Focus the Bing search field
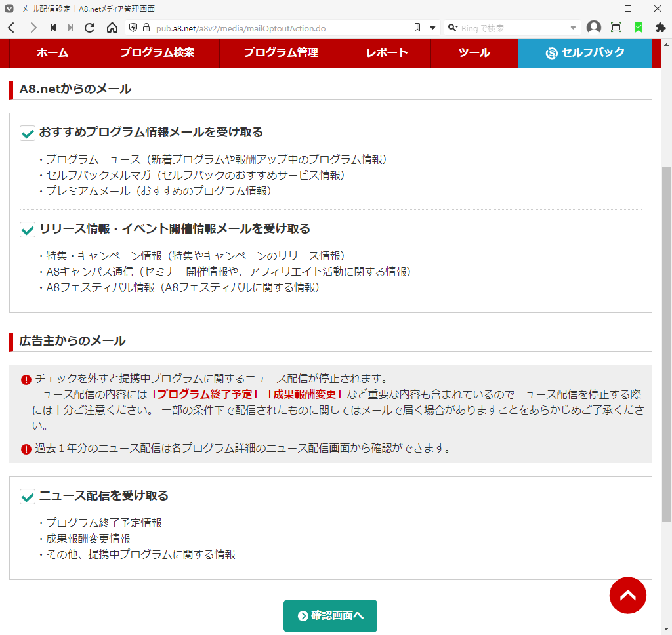Viewport: 672px width, 635px height. [513, 28]
